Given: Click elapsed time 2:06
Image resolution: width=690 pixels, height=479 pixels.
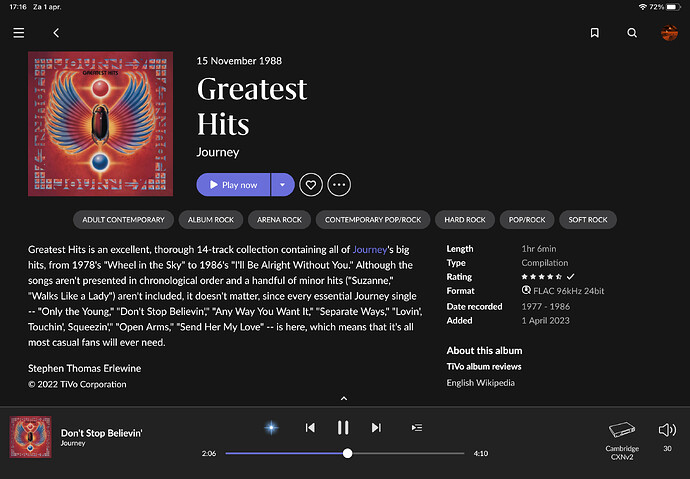Looking at the screenshot, I should (x=209, y=453).
